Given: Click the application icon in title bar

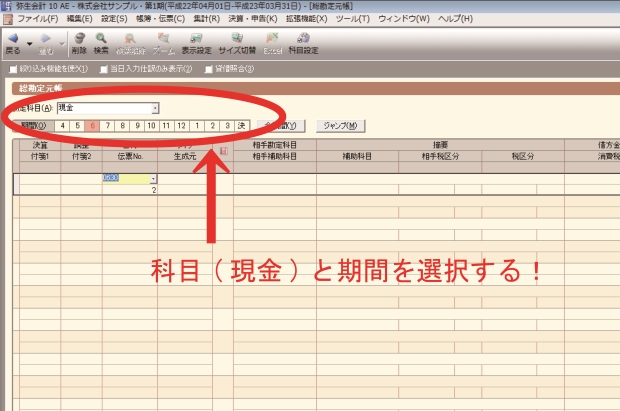Looking at the screenshot, I should click(x=7, y=6).
